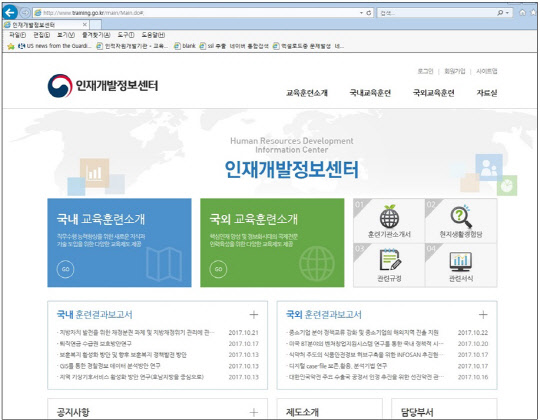Click the browser forward arrow button

click(x=25, y=13)
